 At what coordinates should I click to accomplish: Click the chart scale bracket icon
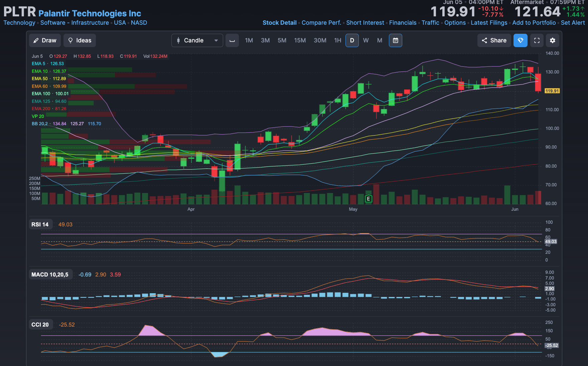[232, 40]
